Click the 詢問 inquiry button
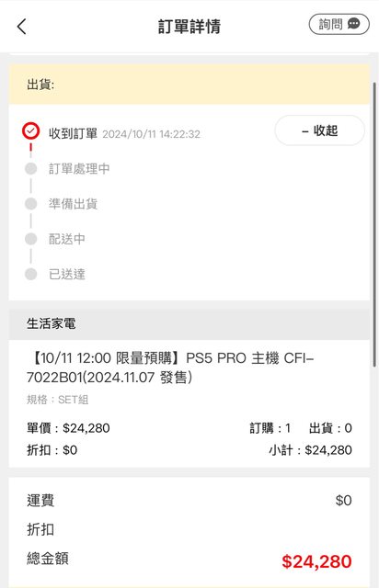Image resolution: width=379 pixels, height=588 pixels. (x=339, y=24)
